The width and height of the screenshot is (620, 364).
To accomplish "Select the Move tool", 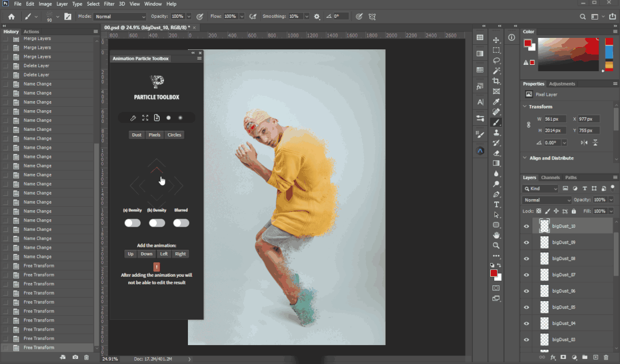I will pyautogui.click(x=496, y=40).
